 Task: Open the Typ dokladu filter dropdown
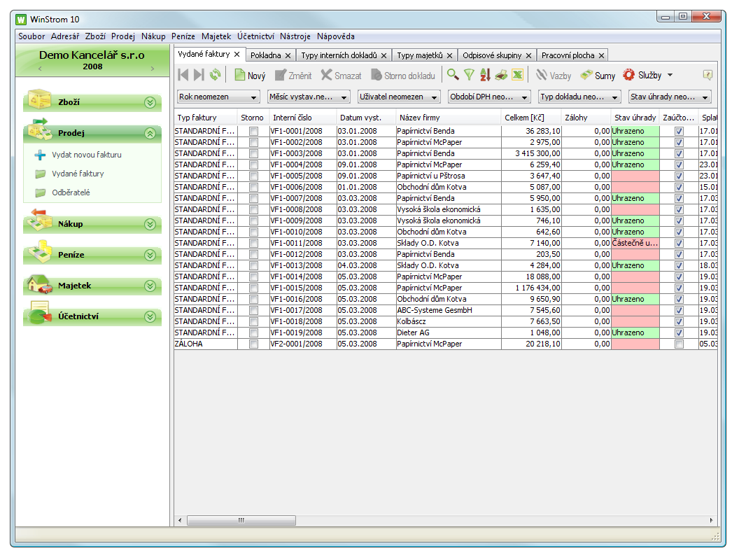(579, 97)
